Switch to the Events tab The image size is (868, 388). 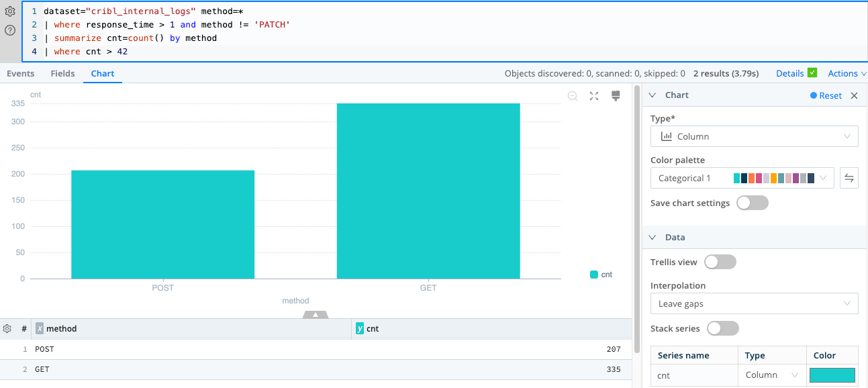pyautogui.click(x=21, y=73)
